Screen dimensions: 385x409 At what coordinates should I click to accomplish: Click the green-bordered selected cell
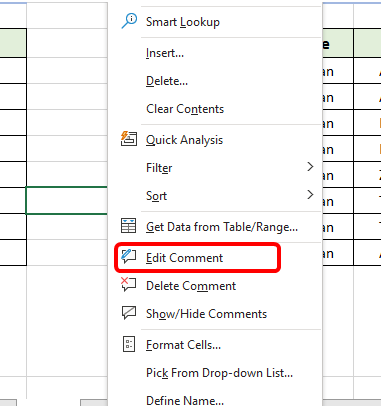(x=67, y=200)
